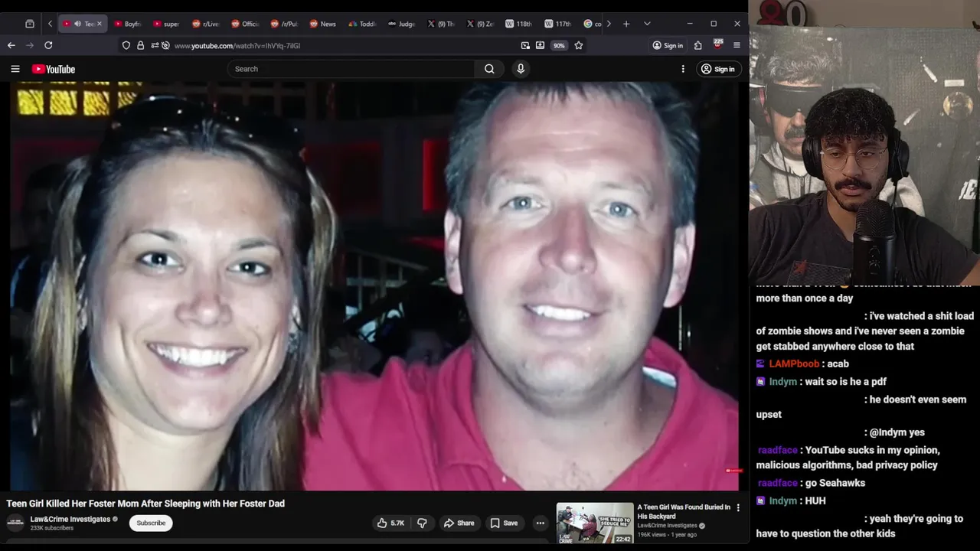Viewport: 980px width, 551px height.
Task: Click the blocked autoplay icon in address bar
Action: [165, 45]
